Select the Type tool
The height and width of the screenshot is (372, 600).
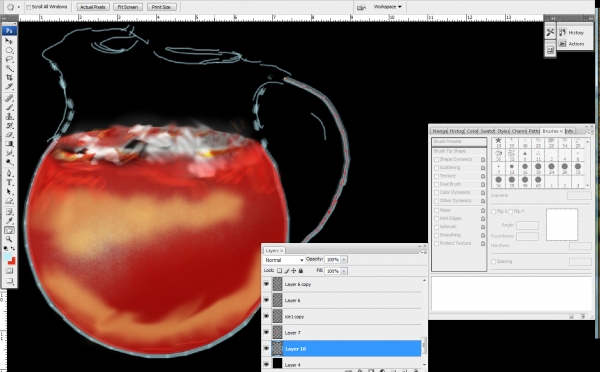[9, 183]
